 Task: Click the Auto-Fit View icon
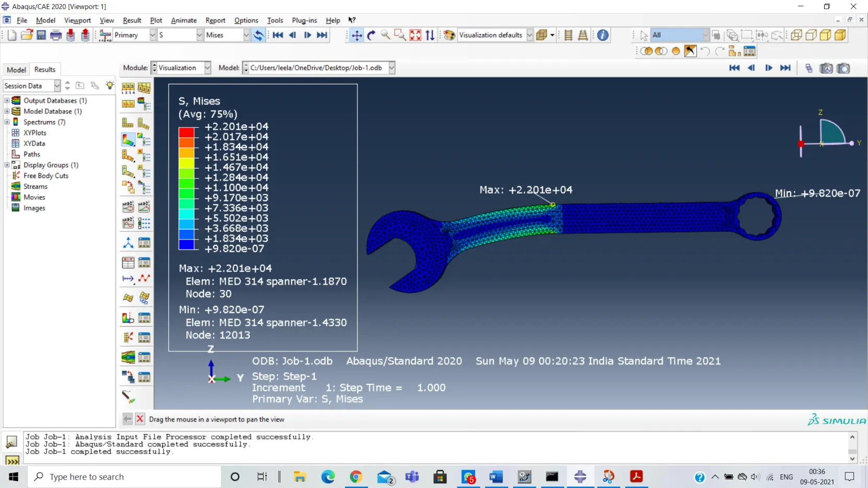(x=415, y=35)
